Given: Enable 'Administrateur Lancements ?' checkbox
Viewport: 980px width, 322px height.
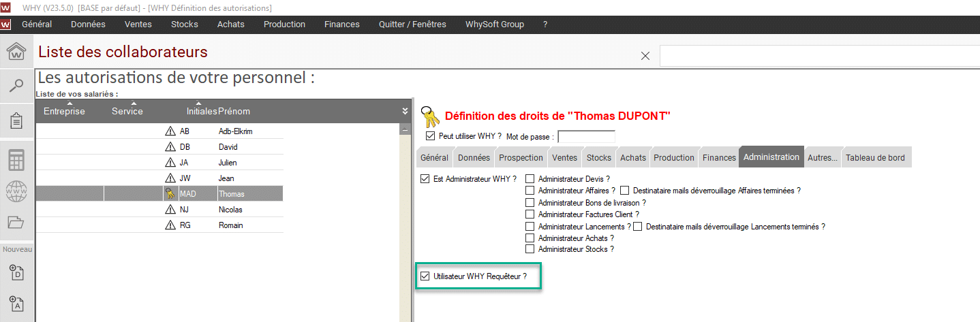Looking at the screenshot, I should click(x=530, y=226).
